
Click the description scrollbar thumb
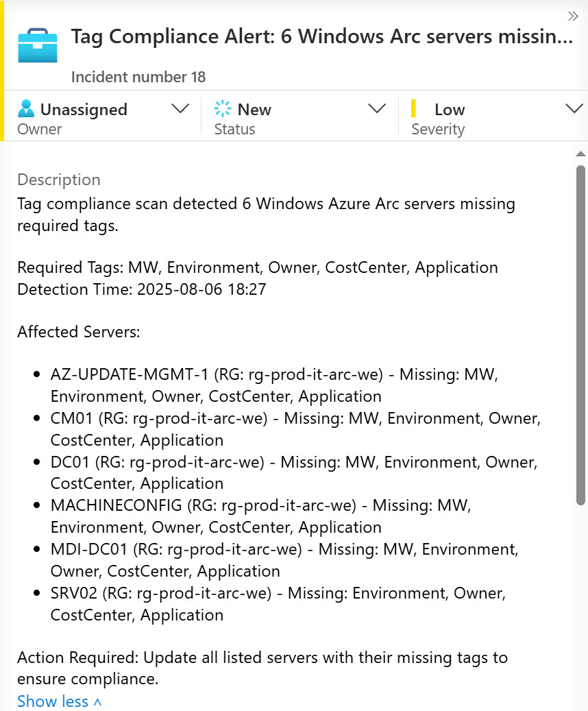pos(580,335)
